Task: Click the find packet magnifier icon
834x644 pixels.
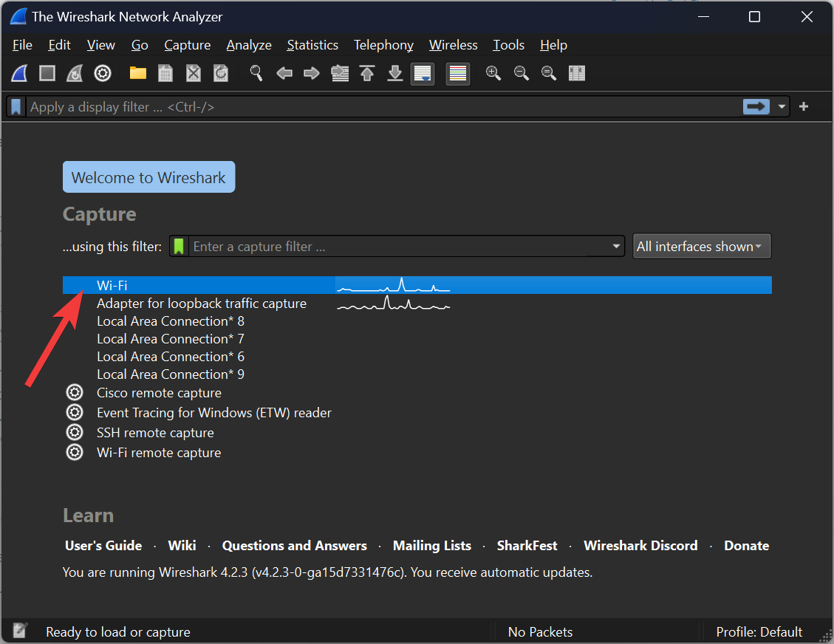Action: pyautogui.click(x=256, y=73)
